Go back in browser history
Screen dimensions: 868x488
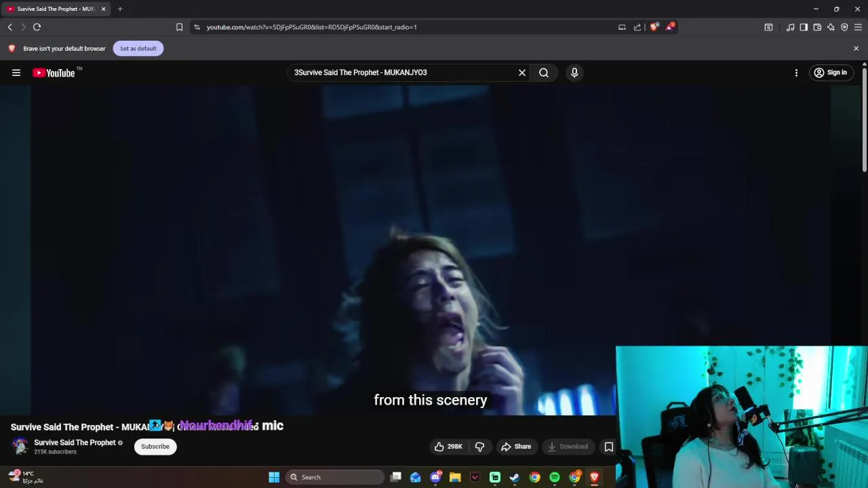click(10, 27)
